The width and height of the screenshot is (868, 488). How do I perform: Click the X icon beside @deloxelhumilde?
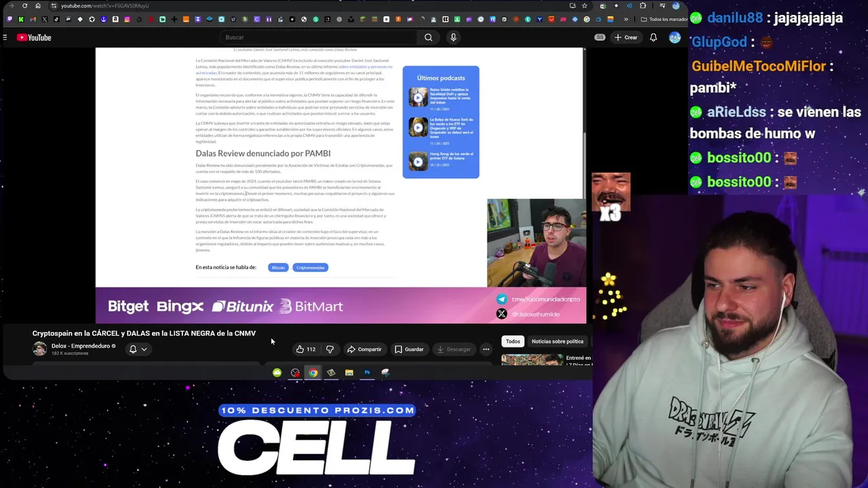(502, 314)
